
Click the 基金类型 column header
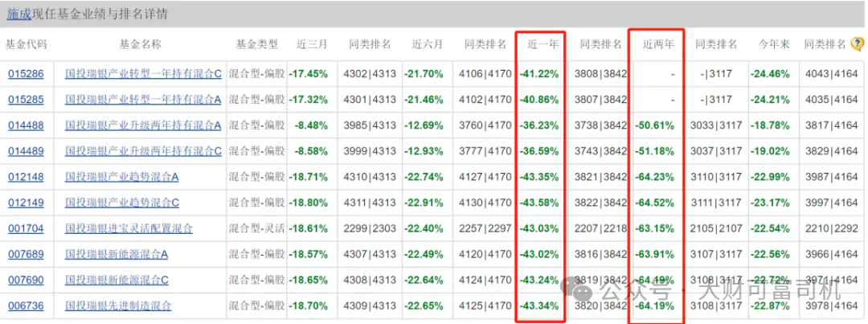pyautogui.click(x=257, y=45)
